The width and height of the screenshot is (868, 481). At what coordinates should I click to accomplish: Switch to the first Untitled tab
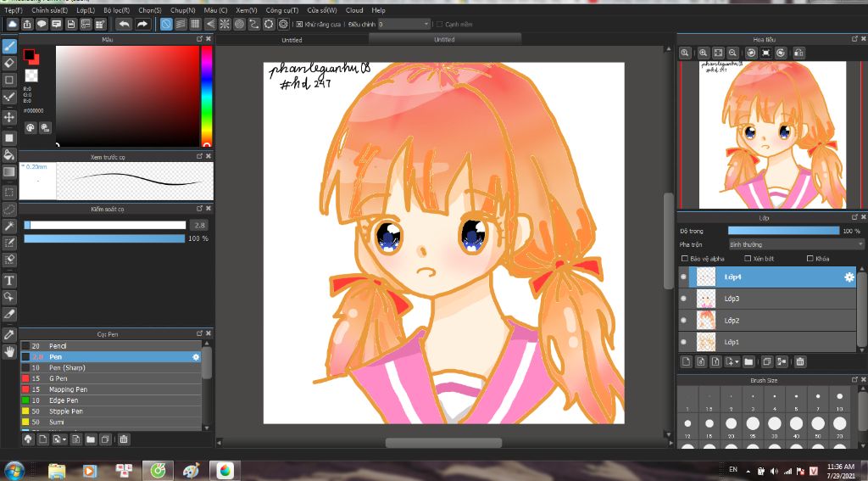(x=292, y=40)
